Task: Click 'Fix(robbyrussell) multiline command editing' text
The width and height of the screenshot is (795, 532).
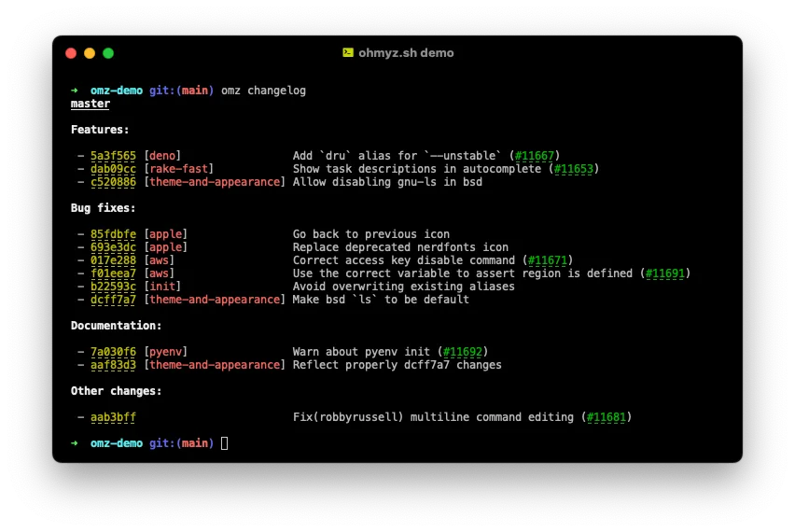Action: tap(433, 417)
